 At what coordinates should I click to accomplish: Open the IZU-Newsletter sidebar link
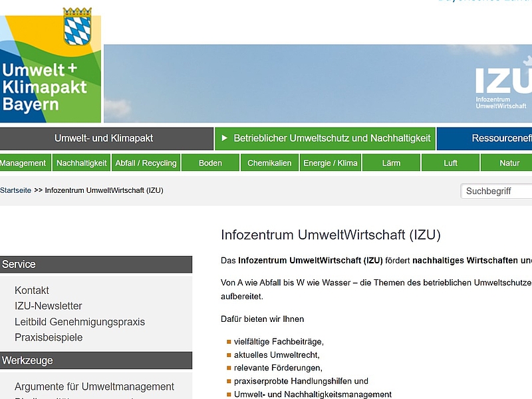point(48,306)
